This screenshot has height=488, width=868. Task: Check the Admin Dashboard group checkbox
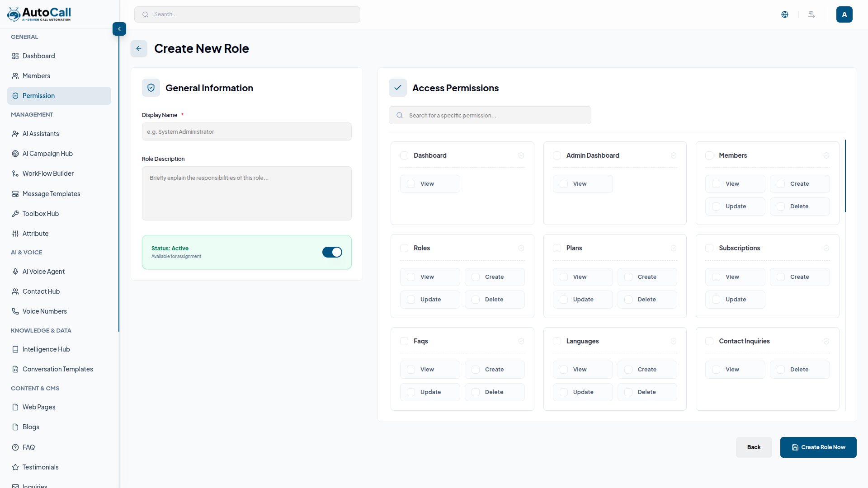[x=557, y=155]
